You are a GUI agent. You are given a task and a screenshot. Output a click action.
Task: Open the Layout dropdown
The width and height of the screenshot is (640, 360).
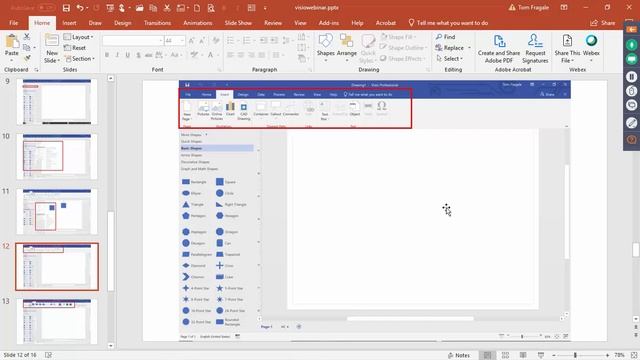pos(78,37)
